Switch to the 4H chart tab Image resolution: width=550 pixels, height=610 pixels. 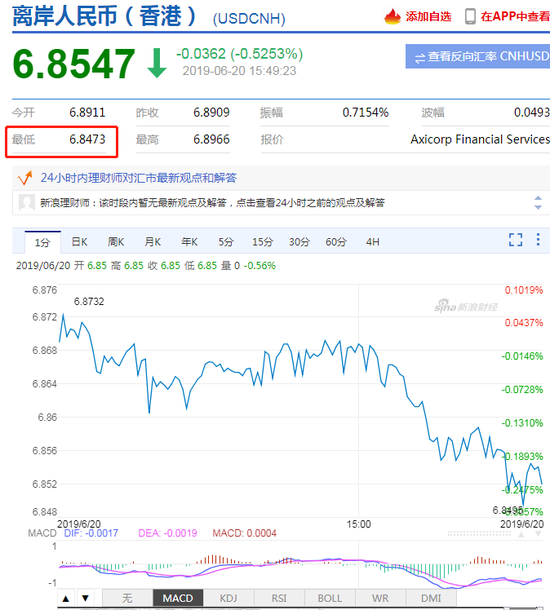[373, 242]
